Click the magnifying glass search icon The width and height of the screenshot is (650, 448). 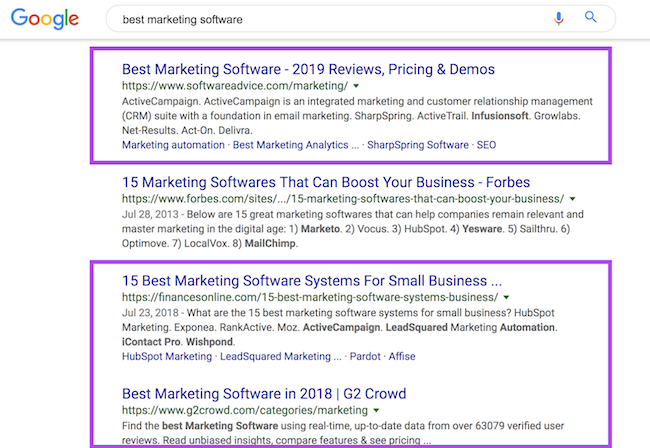coord(591,18)
